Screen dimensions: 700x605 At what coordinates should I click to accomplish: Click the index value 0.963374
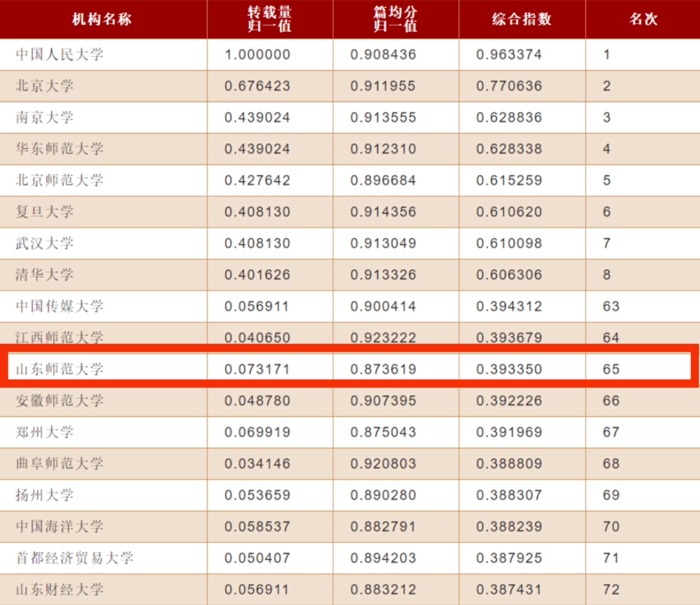click(509, 54)
